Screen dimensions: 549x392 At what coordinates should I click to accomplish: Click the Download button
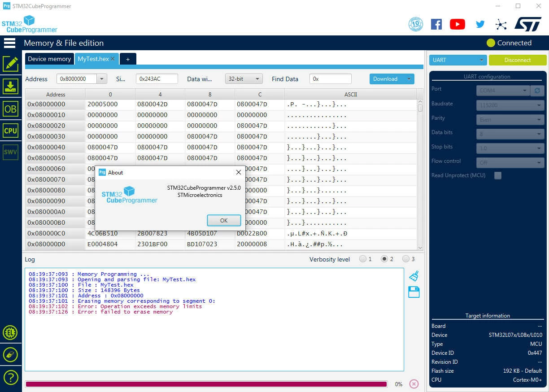(387, 79)
